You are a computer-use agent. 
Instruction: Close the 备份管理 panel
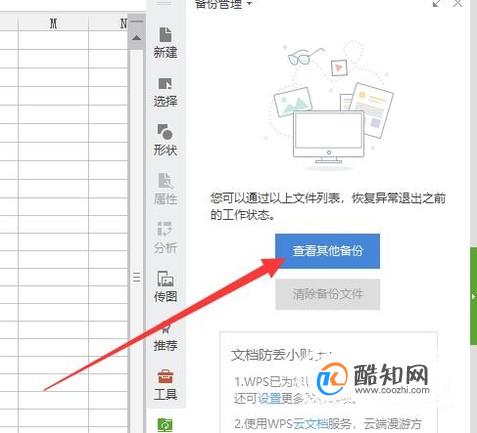point(458,3)
